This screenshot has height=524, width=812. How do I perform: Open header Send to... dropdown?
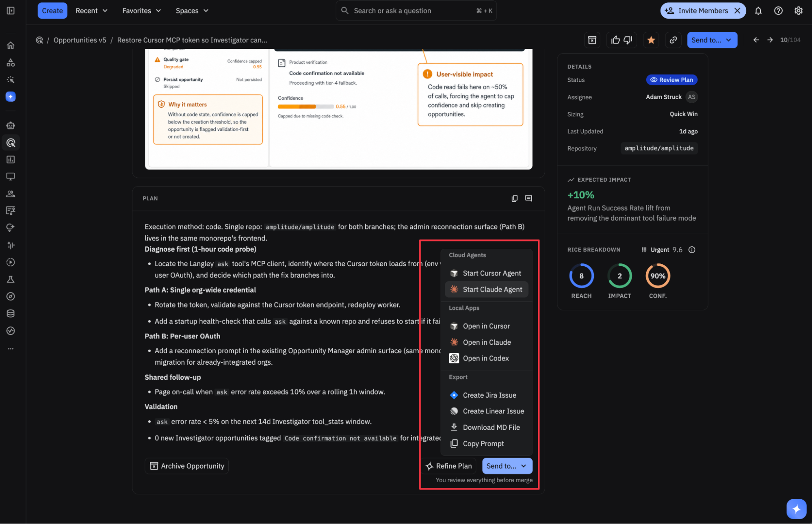(x=712, y=40)
